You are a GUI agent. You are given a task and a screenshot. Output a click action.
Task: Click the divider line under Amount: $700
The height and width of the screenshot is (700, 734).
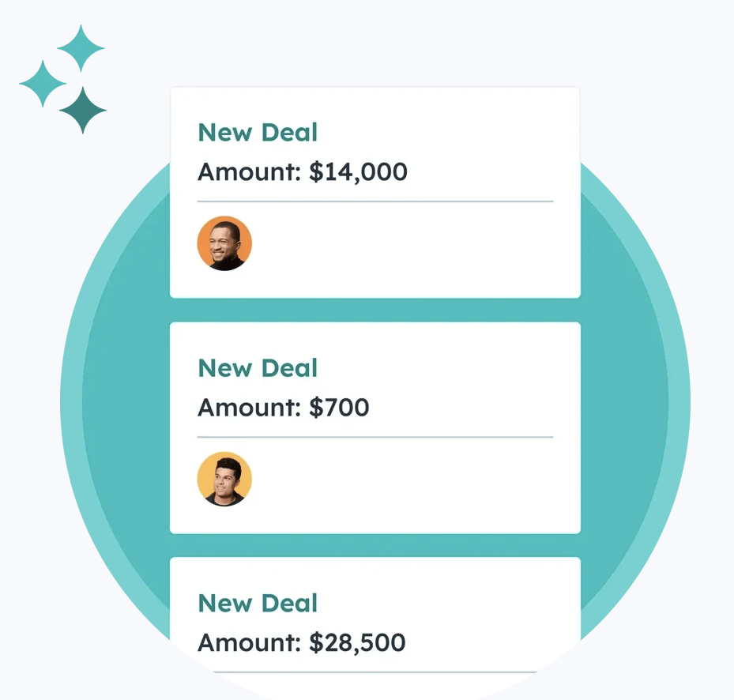375,437
